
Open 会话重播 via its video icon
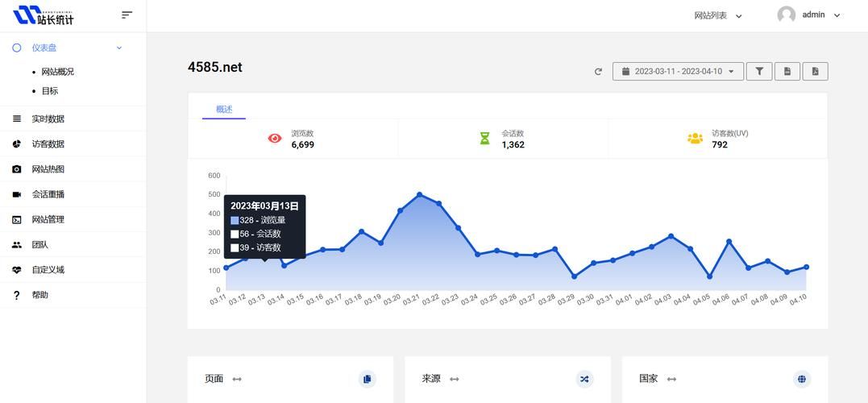(17, 194)
